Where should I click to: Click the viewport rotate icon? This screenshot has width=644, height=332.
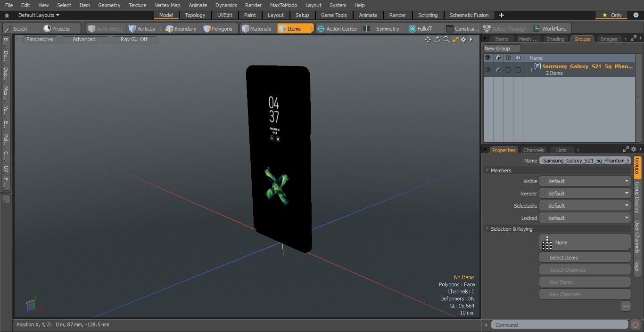click(x=437, y=40)
